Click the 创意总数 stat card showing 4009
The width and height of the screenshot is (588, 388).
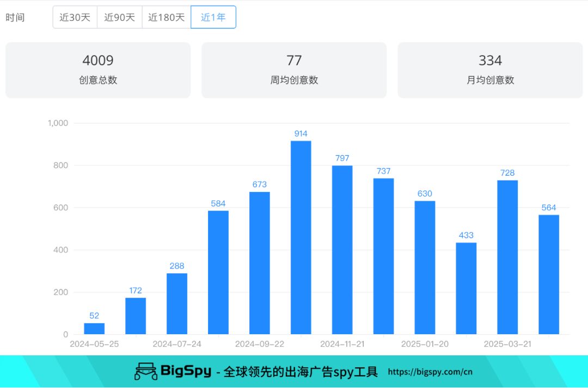coord(98,70)
